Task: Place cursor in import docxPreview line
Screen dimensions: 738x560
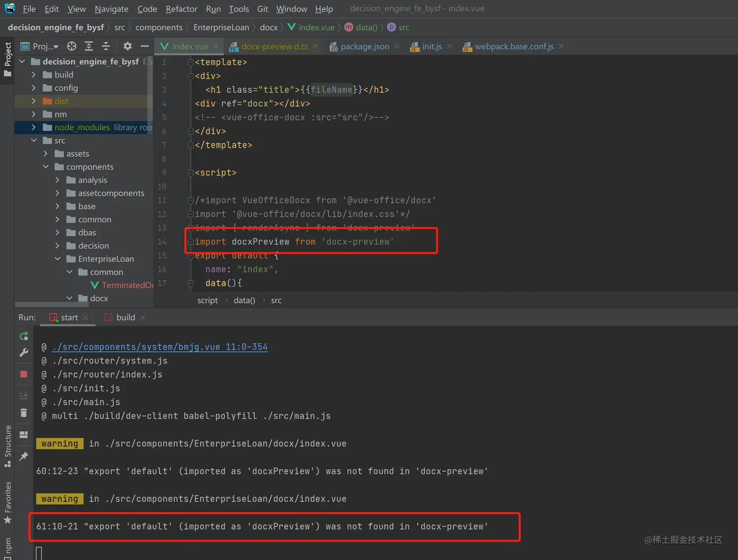Action: pyautogui.click(x=294, y=241)
